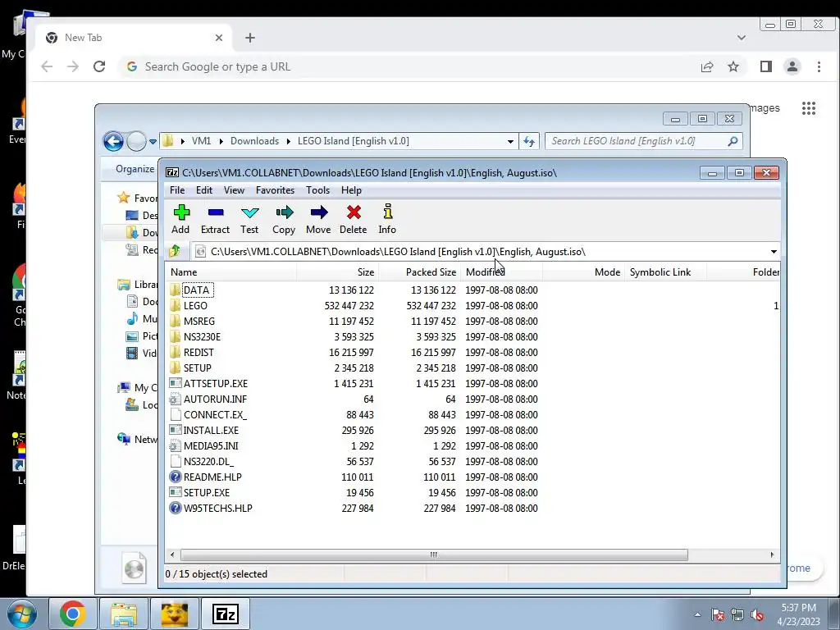Open the Tools menu in 7-Zip
This screenshot has width=840, height=630.
317,190
